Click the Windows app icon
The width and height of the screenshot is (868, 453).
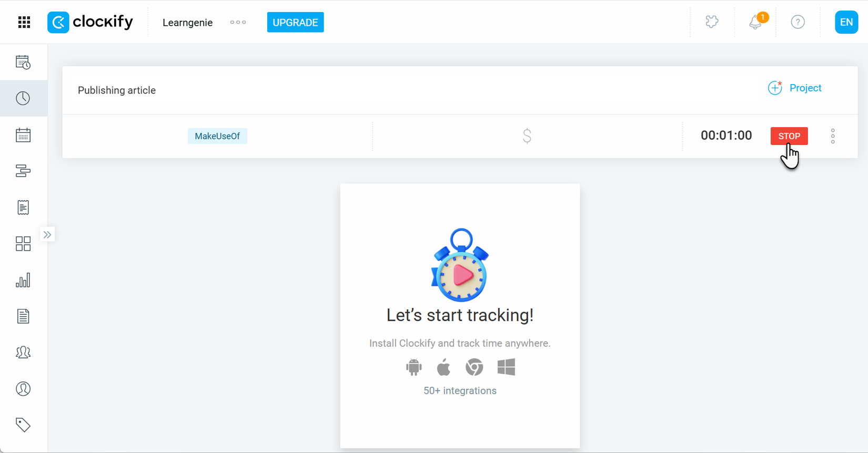tap(506, 367)
